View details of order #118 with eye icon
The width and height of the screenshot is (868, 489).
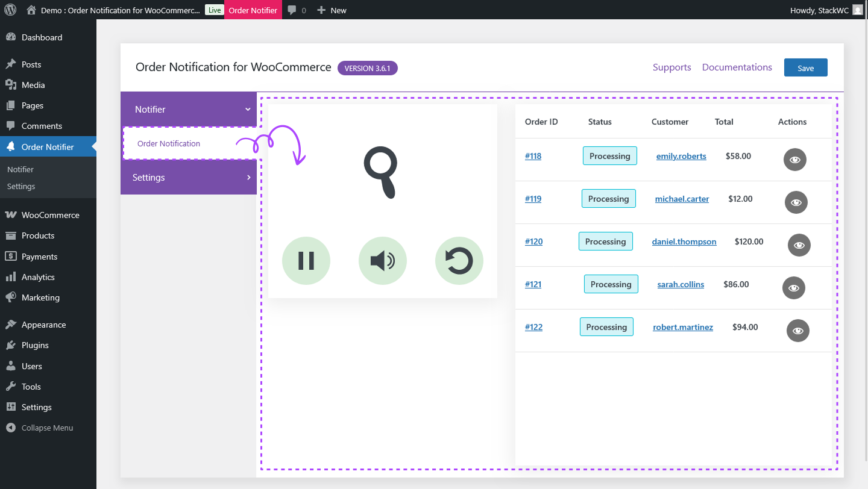(794, 160)
